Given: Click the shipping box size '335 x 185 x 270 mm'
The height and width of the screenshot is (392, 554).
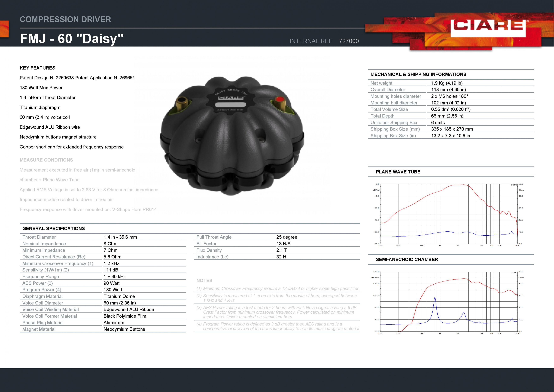Looking at the screenshot, I should click(x=452, y=129).
